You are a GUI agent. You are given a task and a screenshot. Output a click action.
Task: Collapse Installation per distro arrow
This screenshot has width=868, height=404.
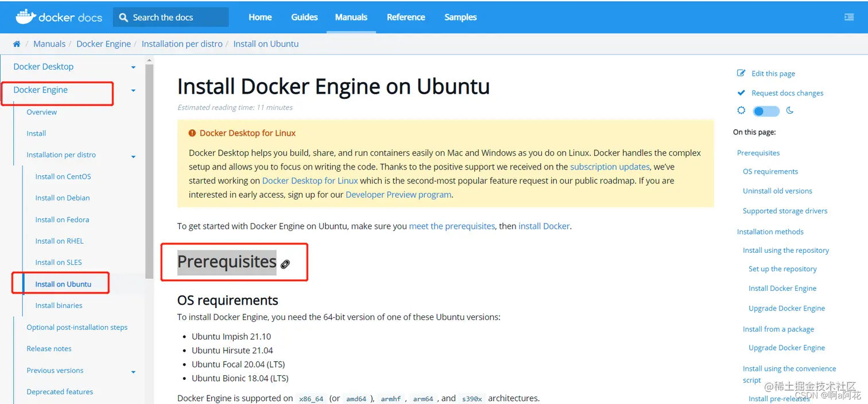click(x=133, y=156)
